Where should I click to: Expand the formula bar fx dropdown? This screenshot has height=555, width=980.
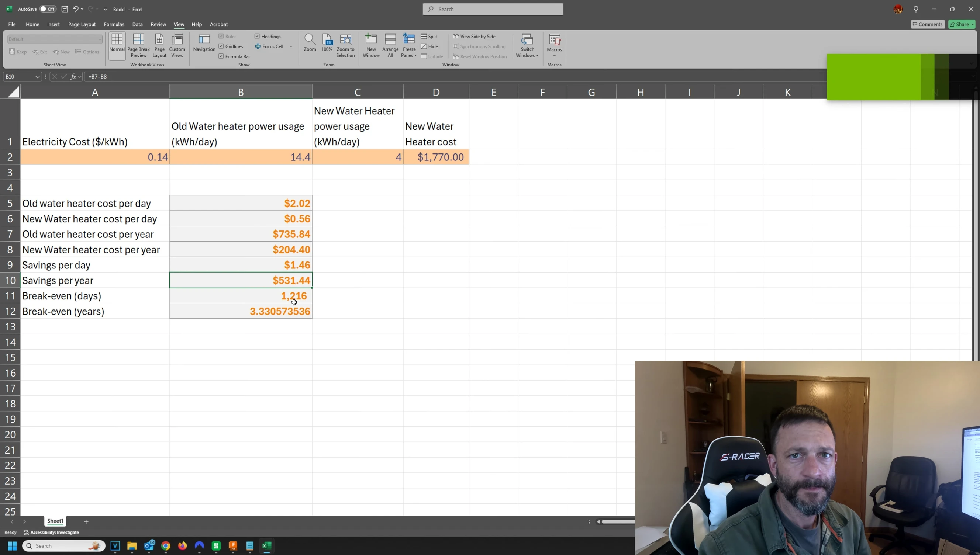point(80,77)
